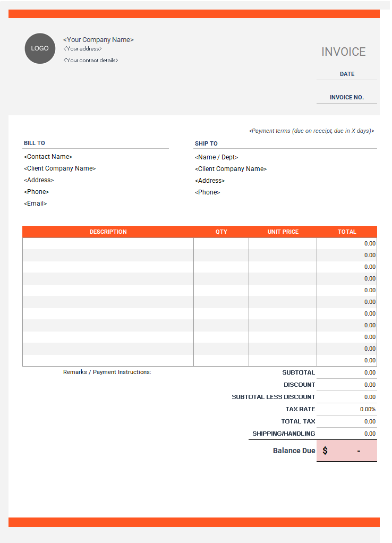
Task: Click the 0.00% tax rate value
Action: 347,409
